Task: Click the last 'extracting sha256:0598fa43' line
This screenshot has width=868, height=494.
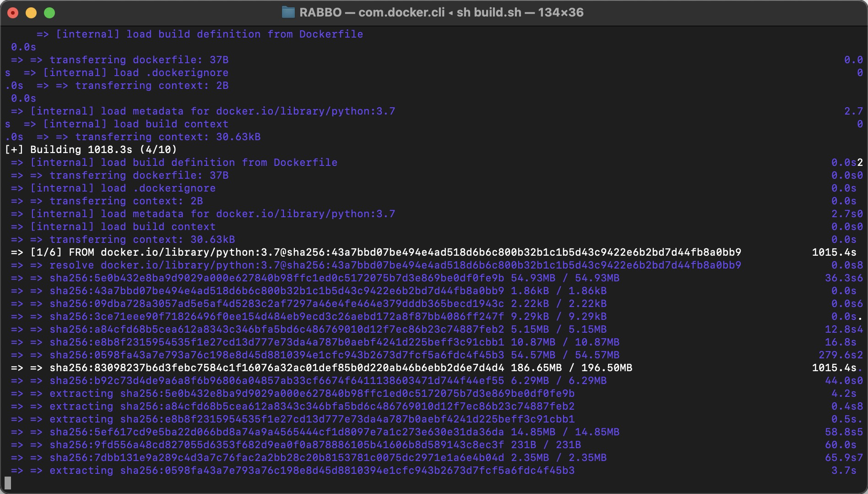Action: 311,471
